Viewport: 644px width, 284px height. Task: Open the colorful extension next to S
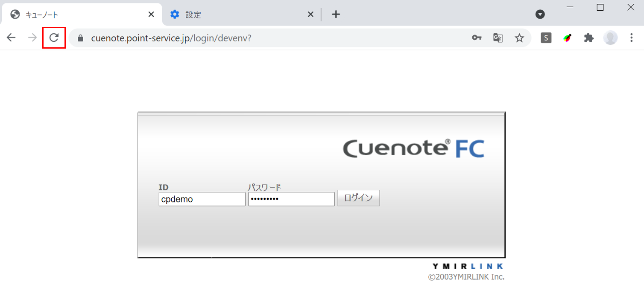[x=568, y=38]
